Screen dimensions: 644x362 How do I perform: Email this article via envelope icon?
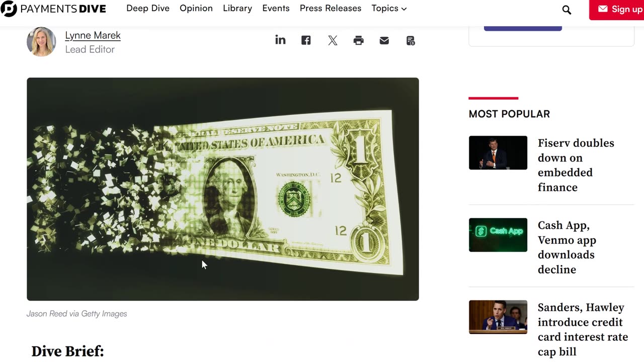[x=384, y=41]
